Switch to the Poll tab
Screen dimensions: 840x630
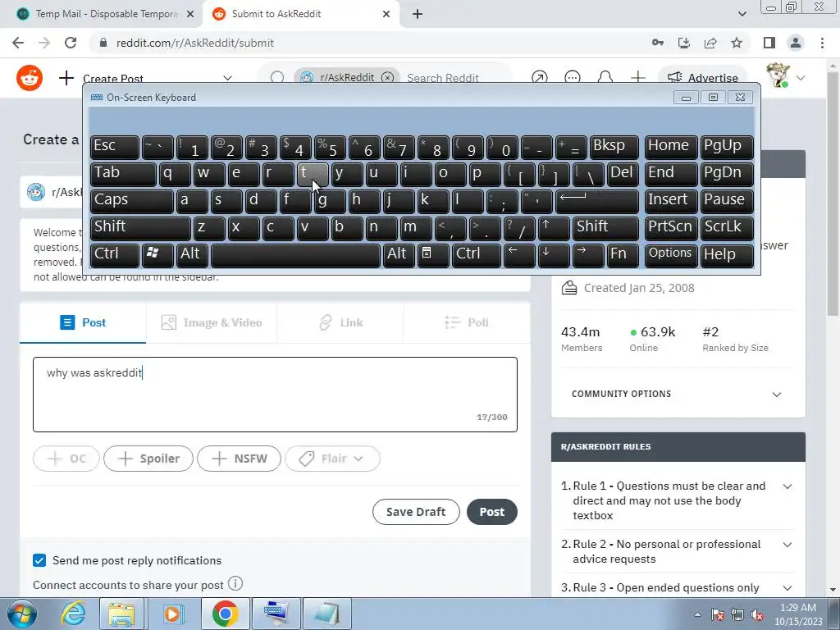(x=467, y=322)
